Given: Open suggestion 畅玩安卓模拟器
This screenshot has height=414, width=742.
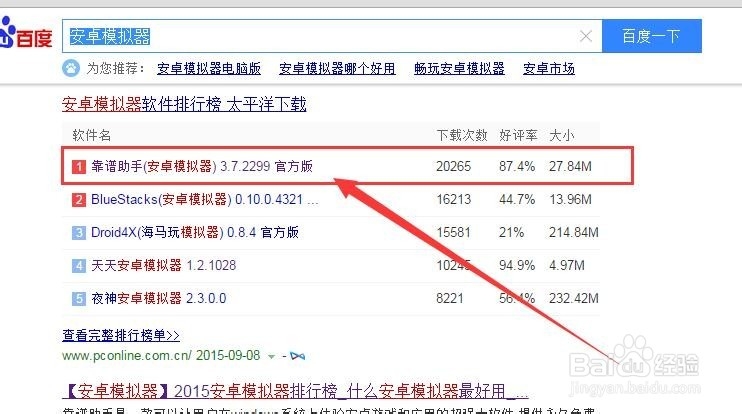Looking at the screenshot, I should (x=459, y=69).
